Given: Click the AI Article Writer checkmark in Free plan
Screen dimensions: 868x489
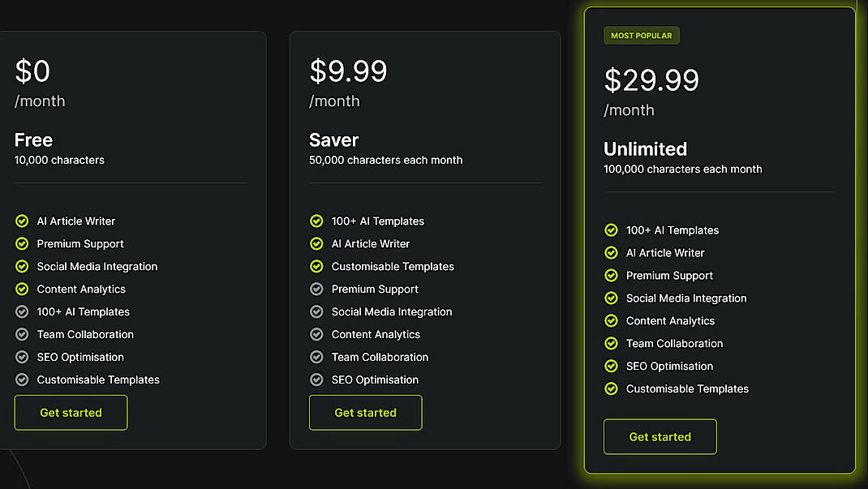Looking at the screenshot, I should (21, 221).
